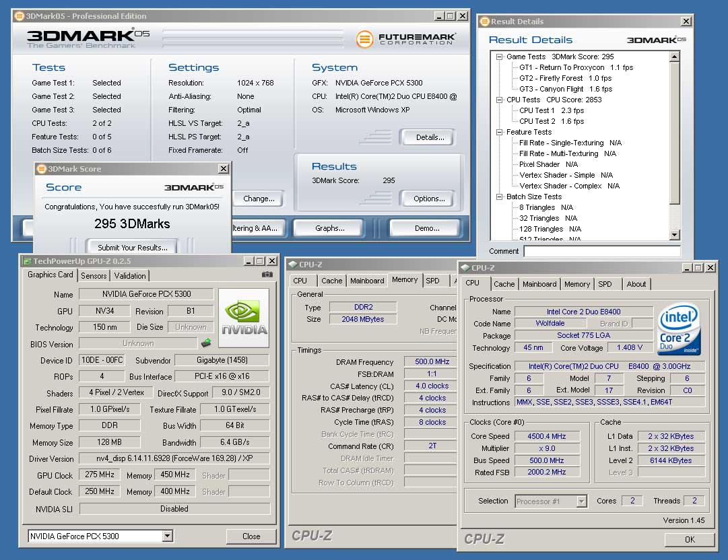This screenshot has width=728, height=560.
Task: Click the Graphs... button
Action: coord(329,228)
